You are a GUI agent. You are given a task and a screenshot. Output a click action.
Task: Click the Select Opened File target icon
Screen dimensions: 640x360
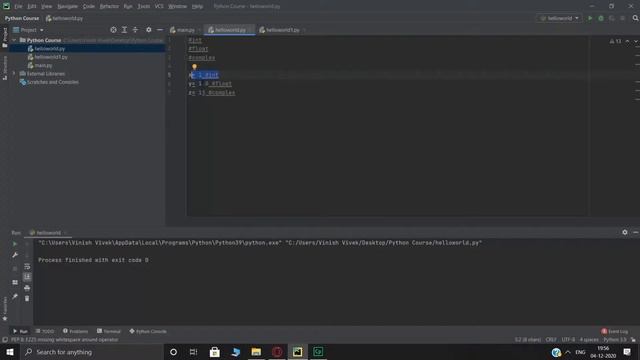click(113, 30)
